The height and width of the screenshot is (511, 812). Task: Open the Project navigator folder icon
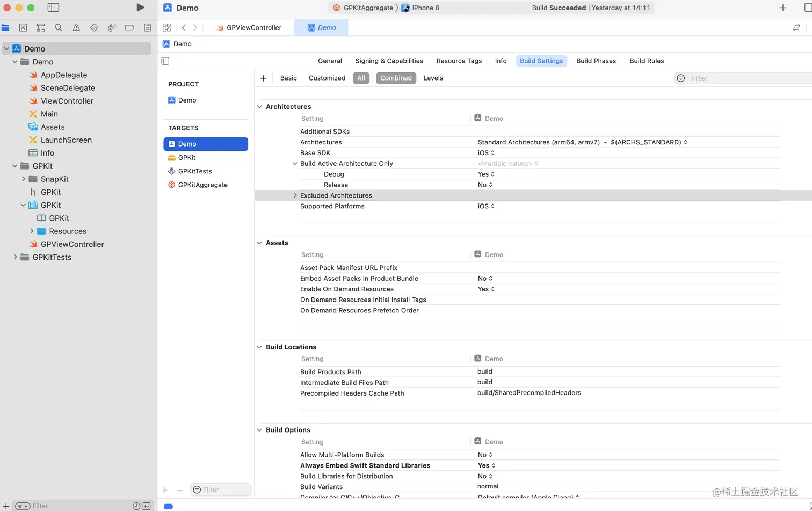tap(5, 27)
